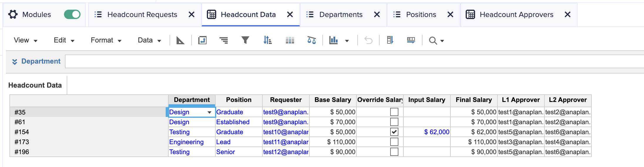Select the Final Salary column header
The image size is (644, 167).
(474, 100)
